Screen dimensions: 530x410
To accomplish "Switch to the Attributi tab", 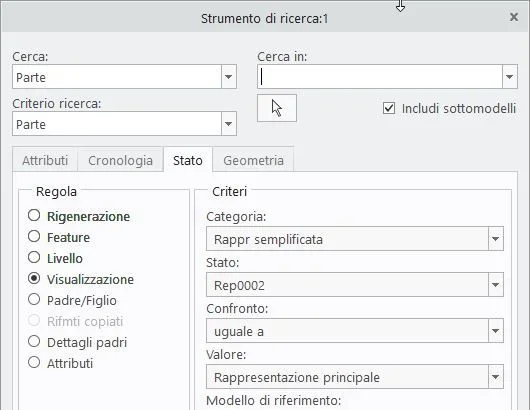I will [45, 160].
